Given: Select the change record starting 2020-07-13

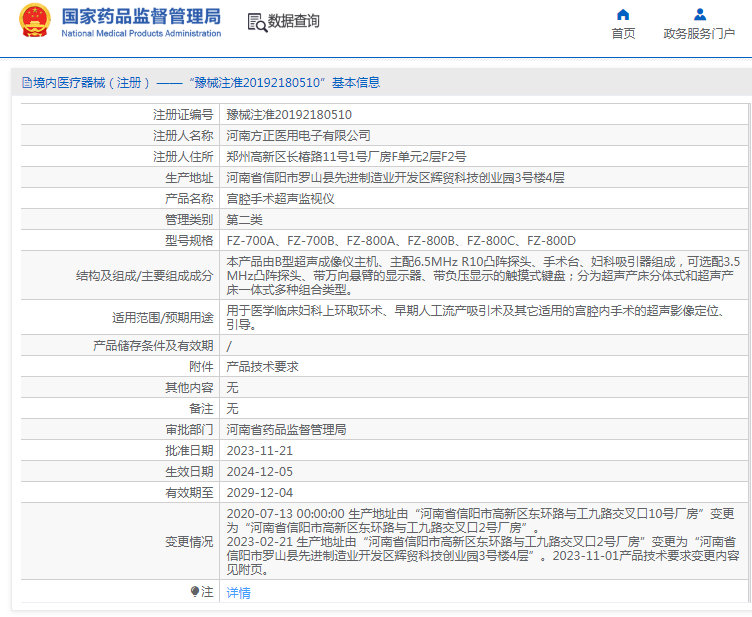Looking at the screenshot, I should coord(483,542).
